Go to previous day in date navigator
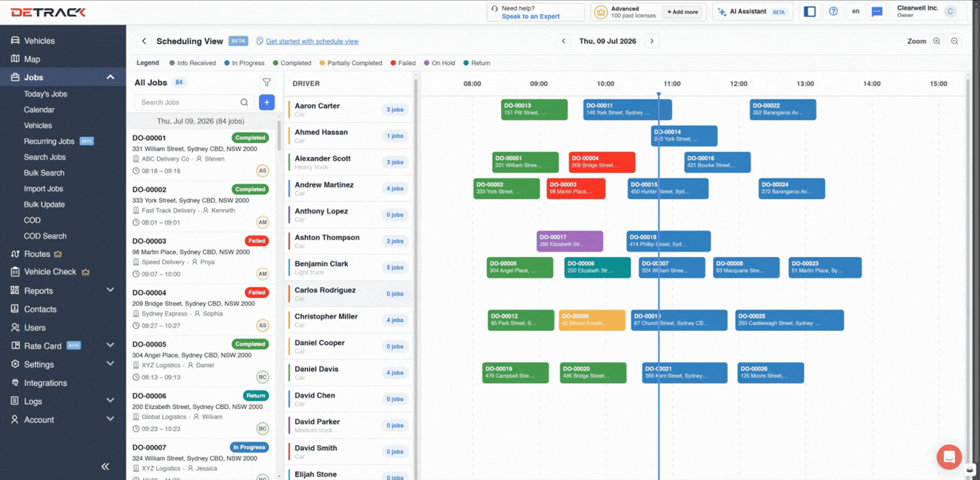 coord(564,41)
